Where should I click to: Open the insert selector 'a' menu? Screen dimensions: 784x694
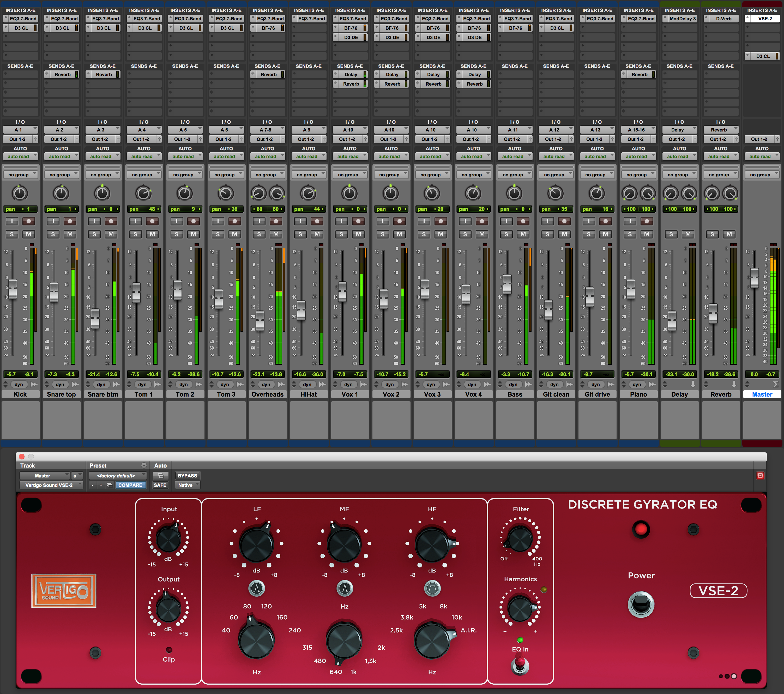point(77,476)
